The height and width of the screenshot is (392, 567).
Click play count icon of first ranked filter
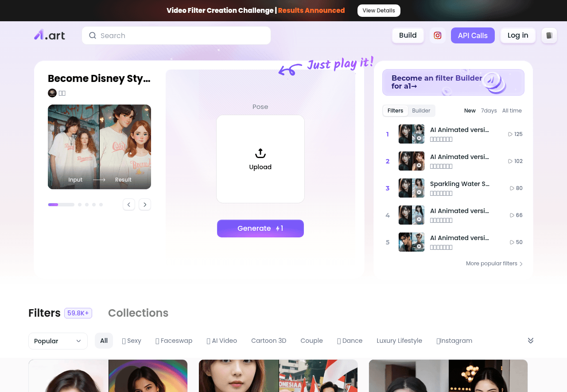(x=510, y=134)
